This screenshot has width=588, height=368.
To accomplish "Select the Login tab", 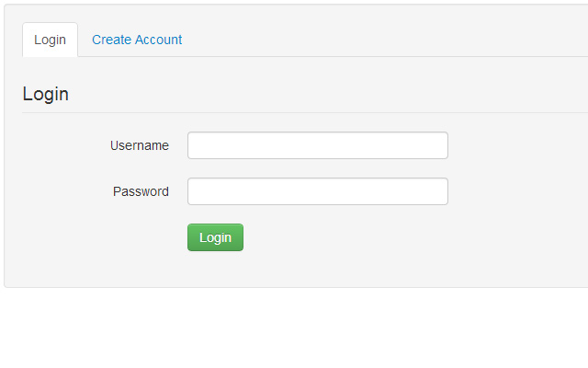I will tap(50, 40).
